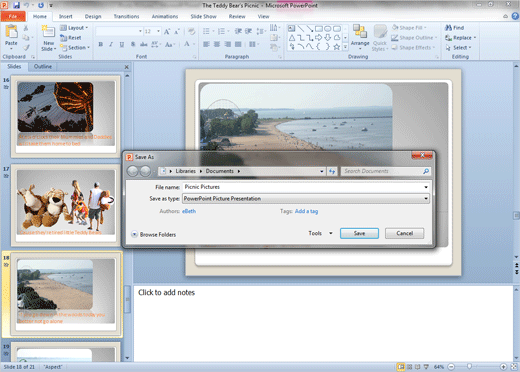This screenshot has height=372, width=520.
Task: Click Save button in dialog
Action: tap(359, 233)
